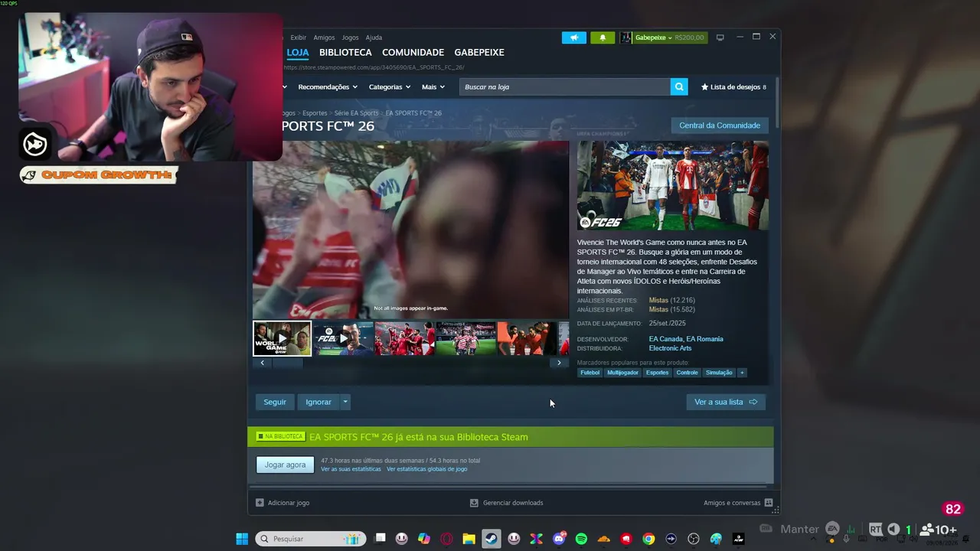The height and width of the screenshot is (551, 980).
Task: Click the Steam icon in the taskbar
Action: pyautogui.click(x=492, y=539)
